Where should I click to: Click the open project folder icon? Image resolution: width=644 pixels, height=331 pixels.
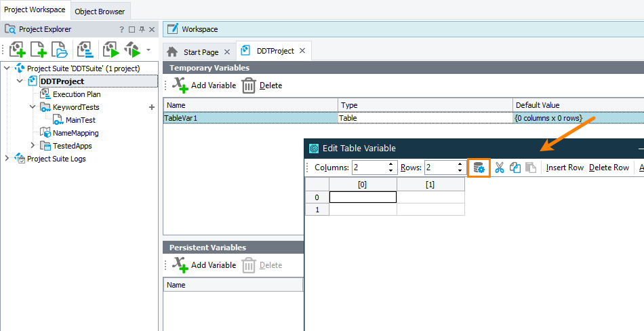pyautogui.click(x=60, y=50)
